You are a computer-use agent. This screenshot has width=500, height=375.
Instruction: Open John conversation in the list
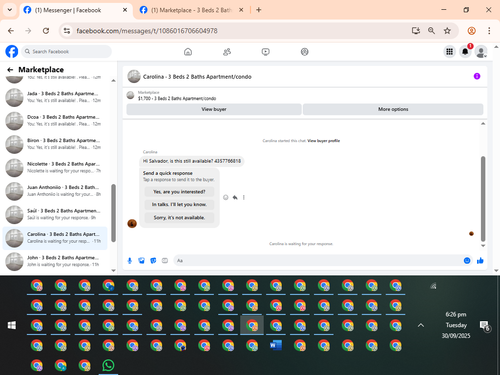(55, 261)
